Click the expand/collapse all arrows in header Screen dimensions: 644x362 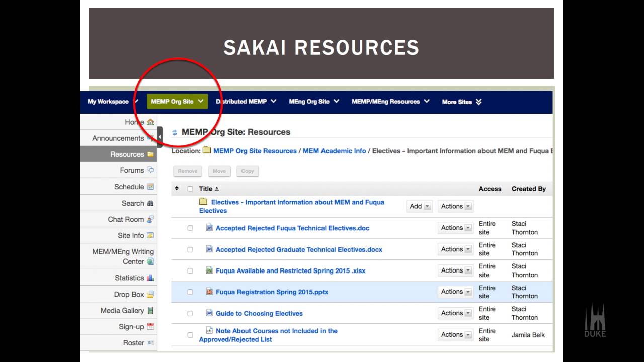pos(177,189)
